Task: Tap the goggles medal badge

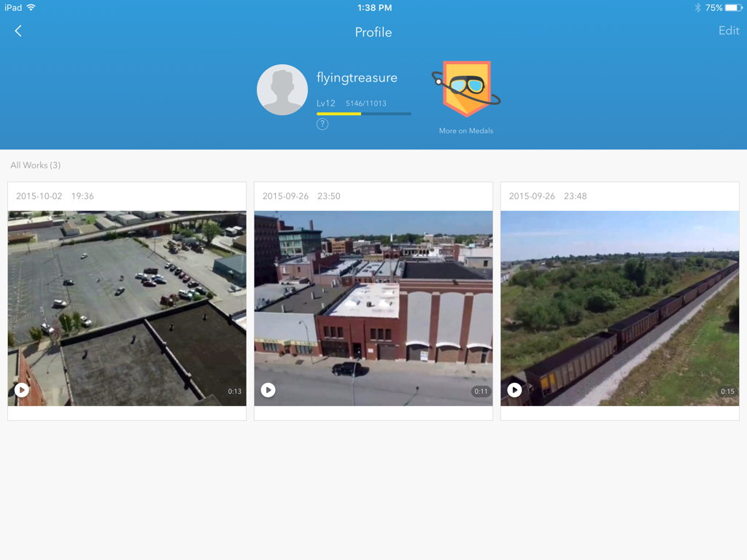Action: (x=466, y=88)
